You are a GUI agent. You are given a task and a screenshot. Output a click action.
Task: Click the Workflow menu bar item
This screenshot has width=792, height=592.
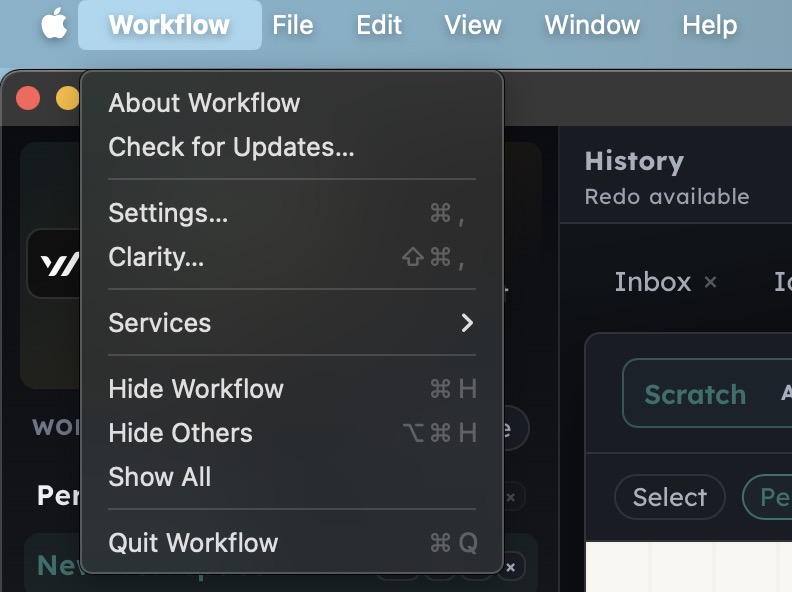click(x=169, y=25)
